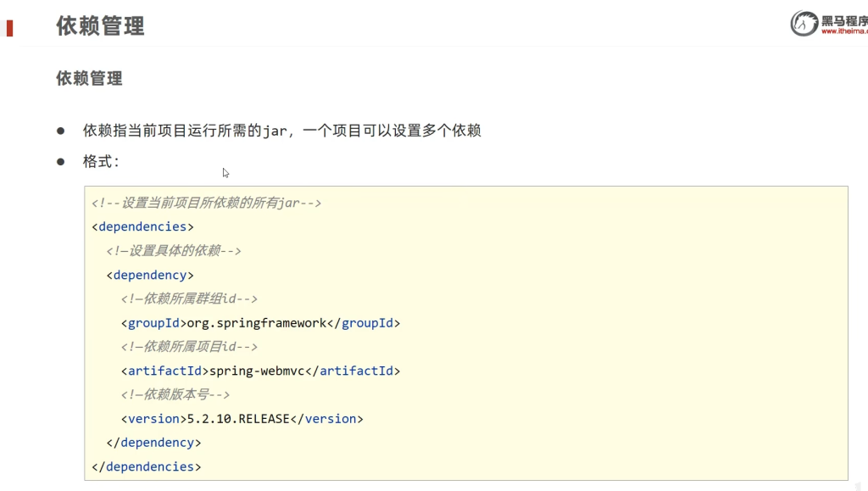Click the smaller 依赖管理 subheading
The width and height of the screenshot is (868, 491).
click(x=89, y=79)
